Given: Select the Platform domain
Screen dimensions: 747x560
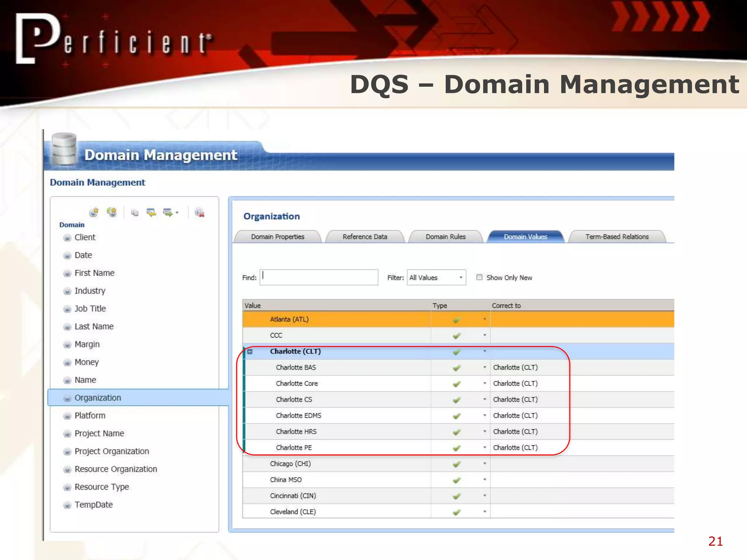Looking at the screenshot, I should pos(90,416).
